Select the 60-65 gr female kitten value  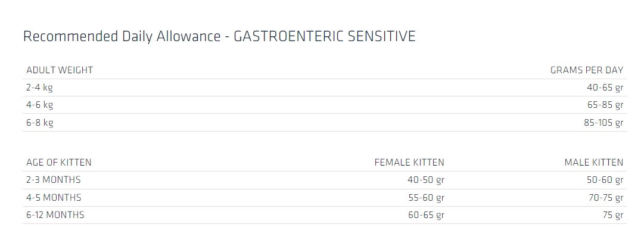(x=426, y=215)
